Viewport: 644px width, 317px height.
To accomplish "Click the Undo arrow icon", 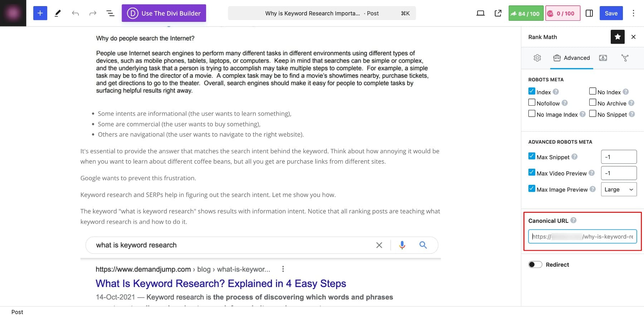I will click(75, 13).
